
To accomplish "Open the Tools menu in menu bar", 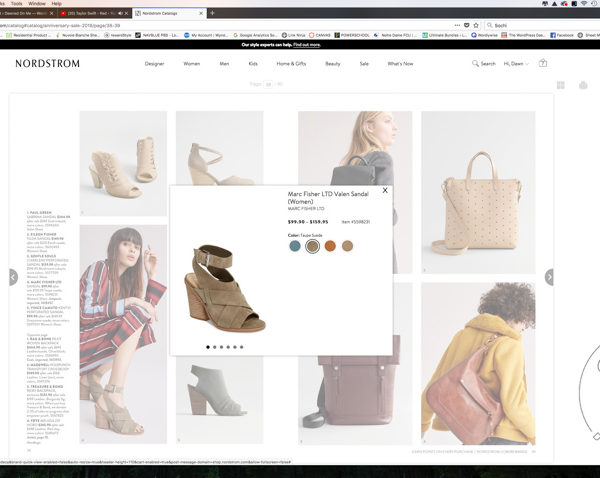I will 16,3.
